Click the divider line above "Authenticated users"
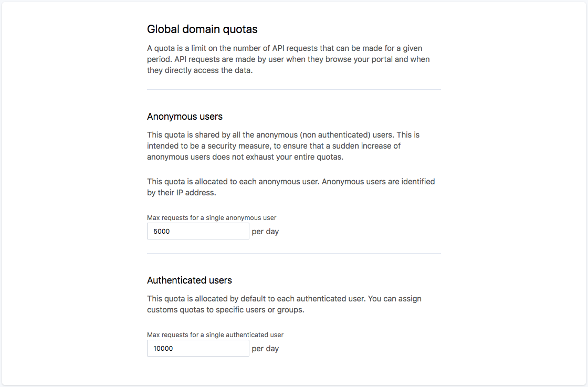This screenshot has height=387, width=588. coord(294,253)
